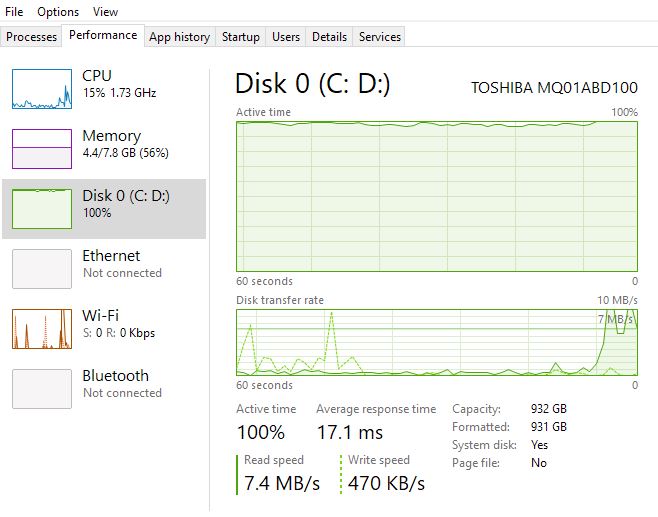Open the File menu
Viewport: 658px width, 517px height.
(x=14, y=12)
